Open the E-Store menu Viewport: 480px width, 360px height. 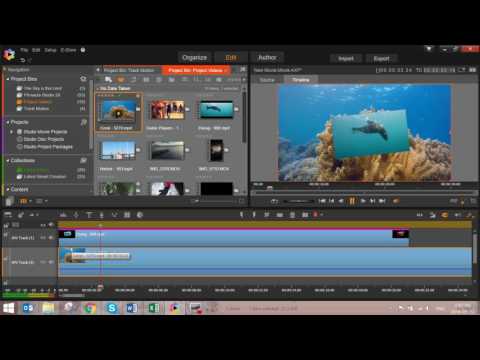[68, 50]
